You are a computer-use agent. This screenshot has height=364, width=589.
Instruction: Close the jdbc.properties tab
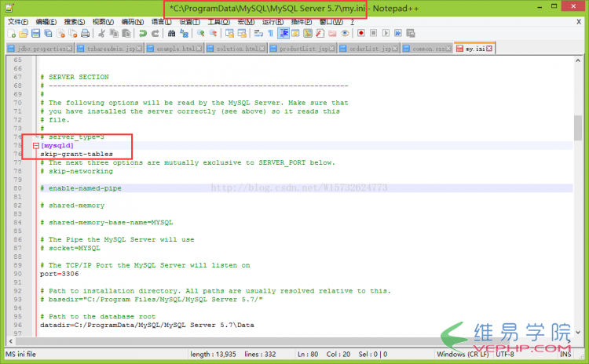coord(69,49)
